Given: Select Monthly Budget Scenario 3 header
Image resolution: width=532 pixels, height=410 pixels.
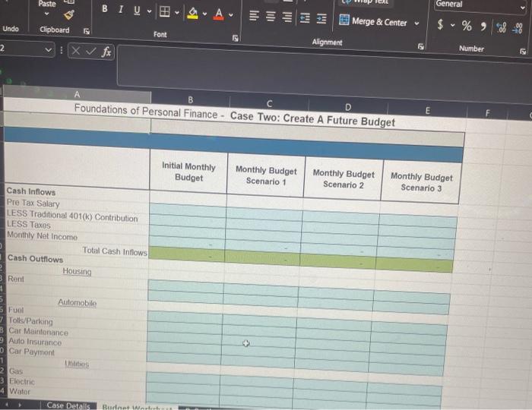Looking at the screenshot, I should point(421,182).
